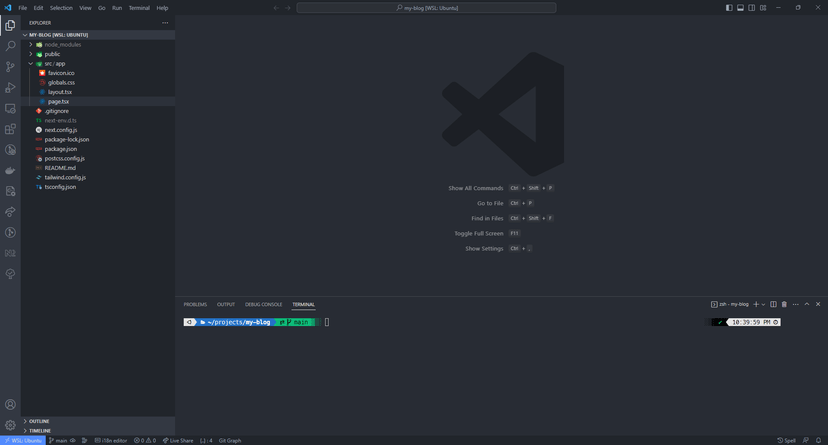This screenshot has width=828, height=445.
Task: Open the Remote Explorer view
Action: point(10,108)
